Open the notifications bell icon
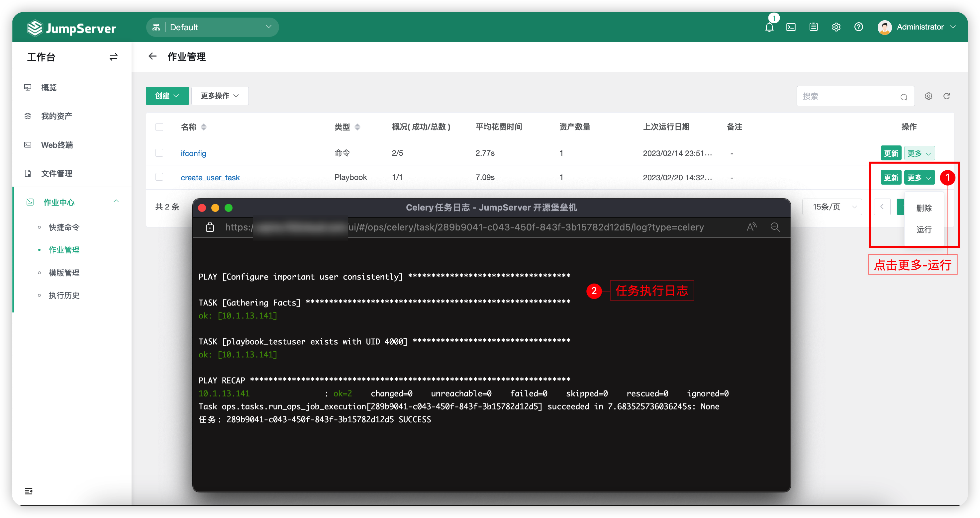The height and width of the screenshot is (518, 980). 769,27
